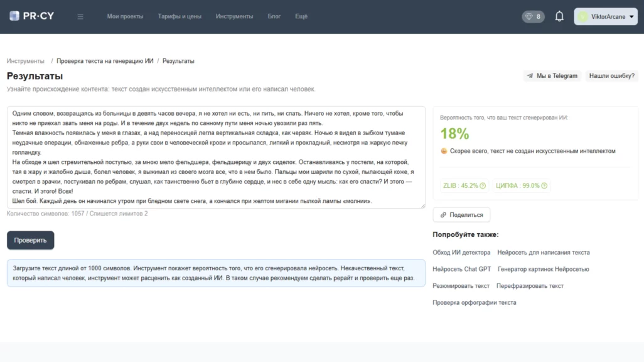The image size is (644, 362).
Task: Click the ZLIB question mark help icon
Action: point(483,186)
